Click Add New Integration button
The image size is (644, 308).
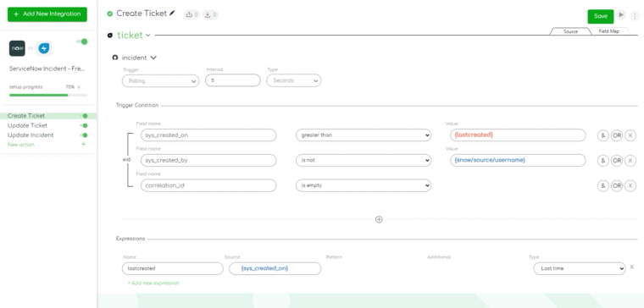pos(47,14)
